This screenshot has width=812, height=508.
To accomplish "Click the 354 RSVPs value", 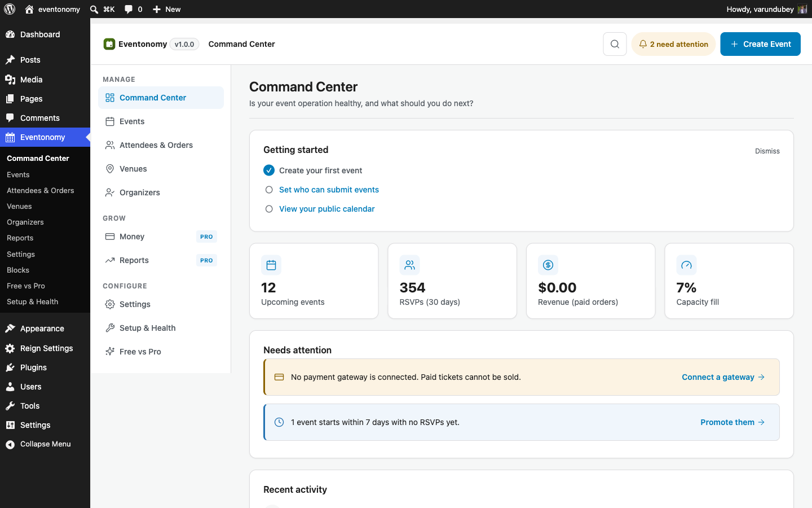I will click(412, 288).
